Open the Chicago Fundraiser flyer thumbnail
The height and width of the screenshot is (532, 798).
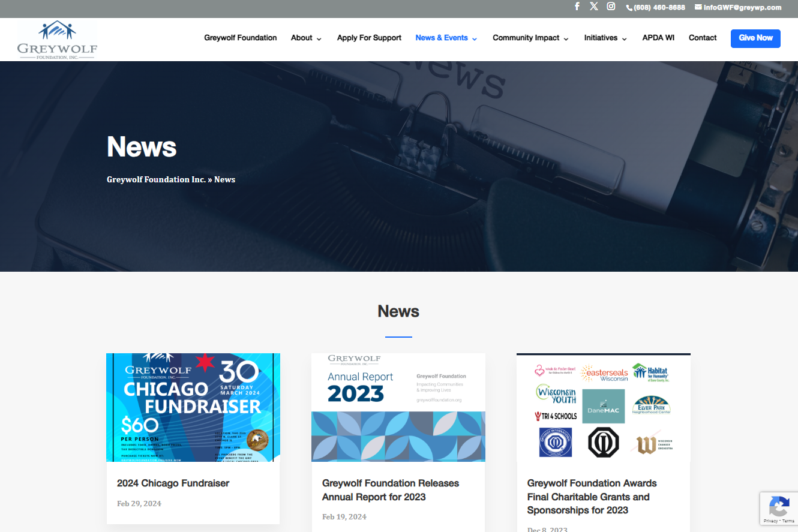pyautogui.click(x=193, y=407)
